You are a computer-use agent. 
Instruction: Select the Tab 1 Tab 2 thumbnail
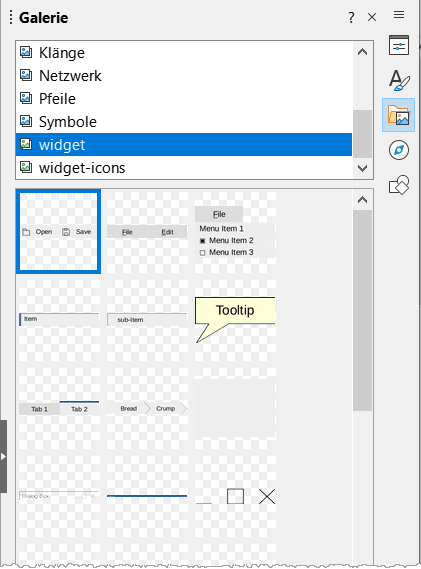tap(59, 408)
